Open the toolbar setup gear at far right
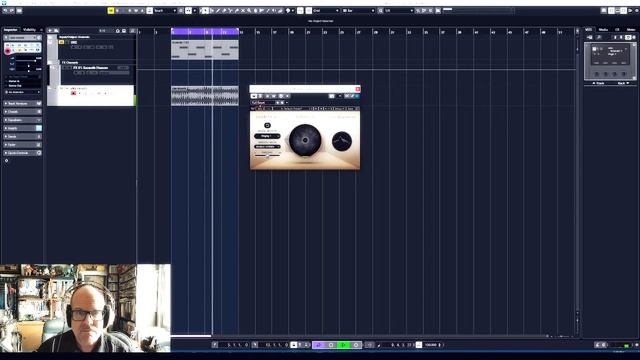The width and height of the screenshot is (640, 360). [x=636, y=11]
